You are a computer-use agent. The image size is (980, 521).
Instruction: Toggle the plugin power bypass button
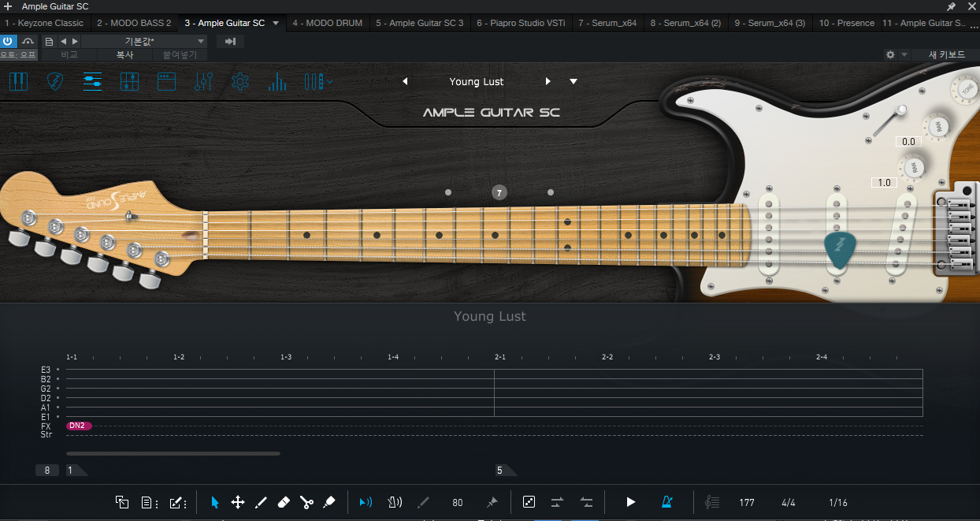(9, 41)
